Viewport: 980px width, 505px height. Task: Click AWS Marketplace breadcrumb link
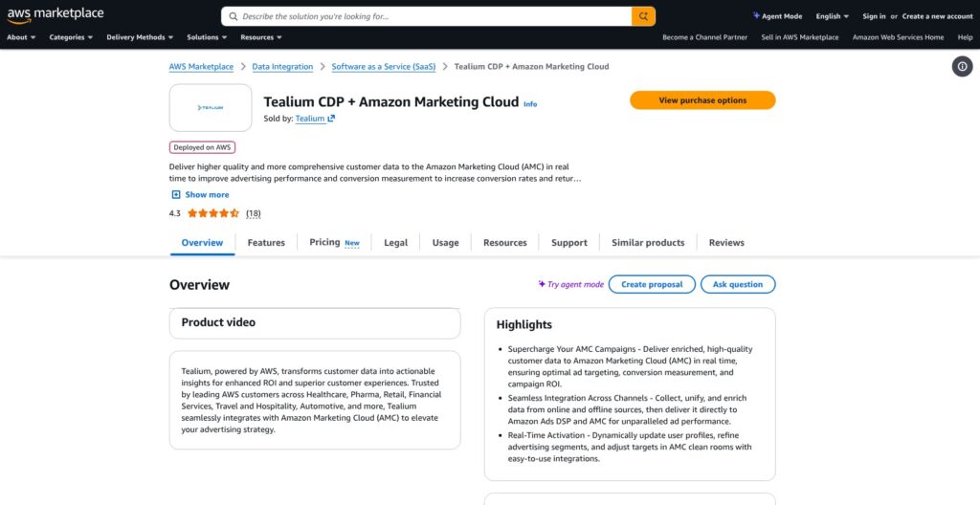[x=201, y=66]
